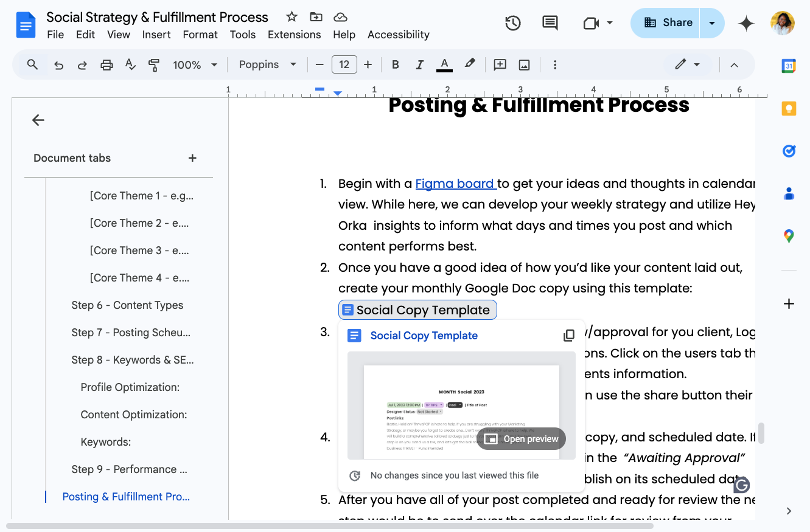Open Google Maps side panel
The width and height of the screenshot is (810, 532).
pos(789,236)
